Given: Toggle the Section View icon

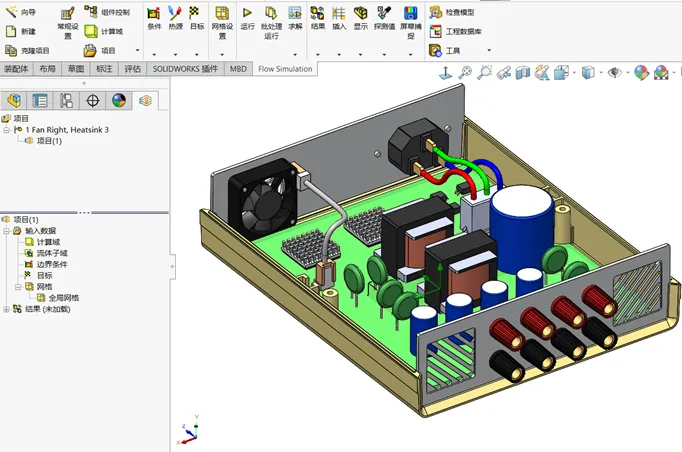Looking at the screenshot, I should pyautogui.click(x=524, y=73).
